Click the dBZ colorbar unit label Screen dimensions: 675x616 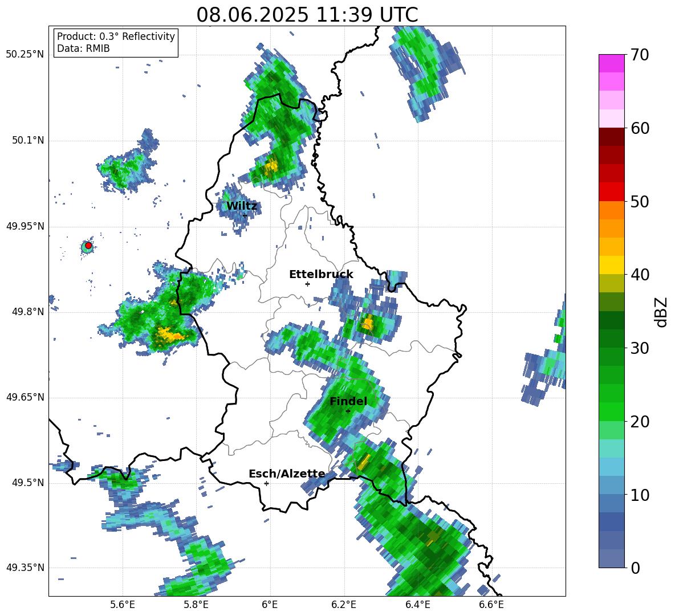click(x=661, y=312)
